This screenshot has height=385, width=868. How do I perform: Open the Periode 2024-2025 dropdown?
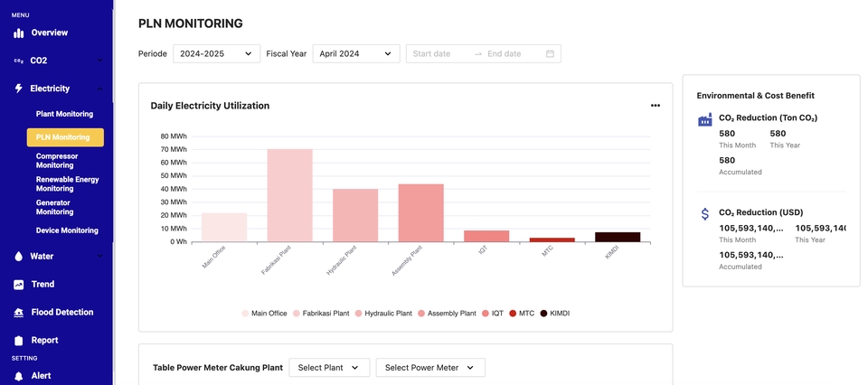tap(216, 53)
